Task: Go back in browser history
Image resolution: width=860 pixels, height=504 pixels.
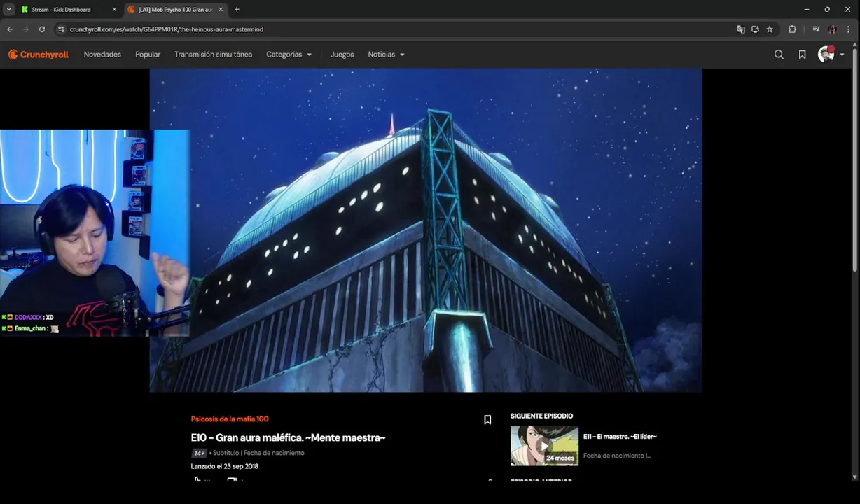Action: pyautogui.click(x=10, y=29)
